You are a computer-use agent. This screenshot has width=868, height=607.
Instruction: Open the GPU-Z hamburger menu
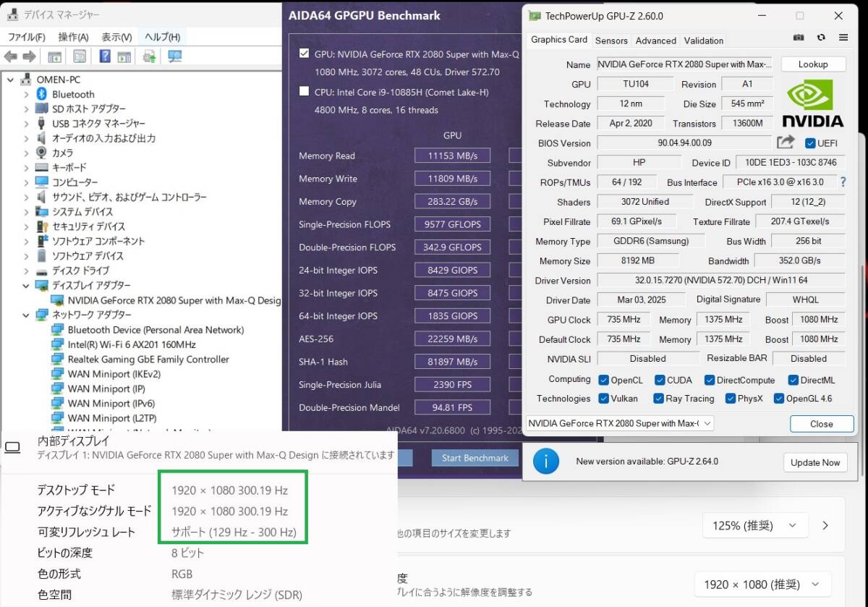click(x=843, y=38)
